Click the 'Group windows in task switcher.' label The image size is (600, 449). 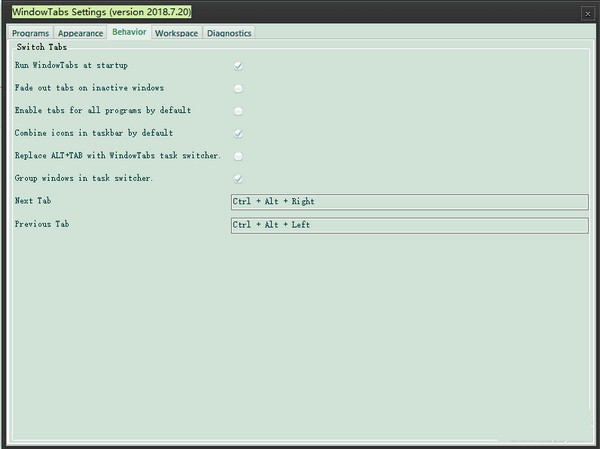84,178
